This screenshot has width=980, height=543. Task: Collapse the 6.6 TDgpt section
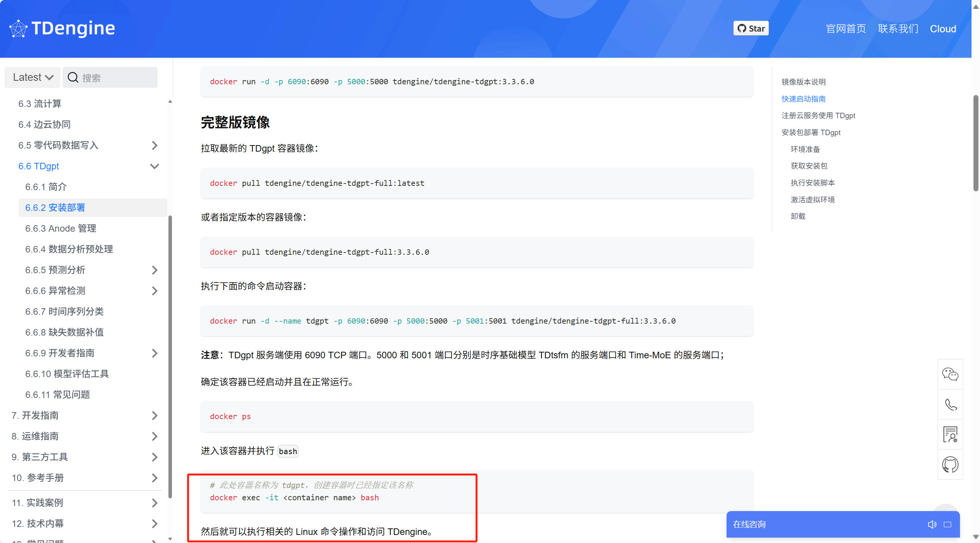[154, 166]
